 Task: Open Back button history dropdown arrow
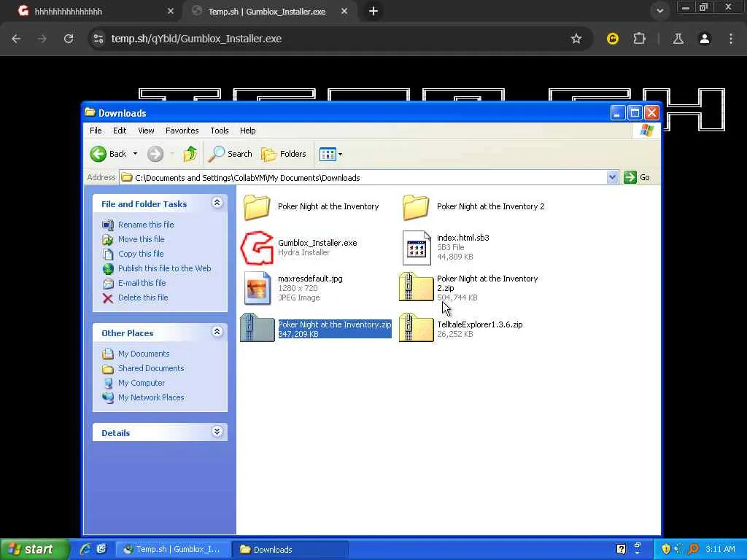(135, 154)
